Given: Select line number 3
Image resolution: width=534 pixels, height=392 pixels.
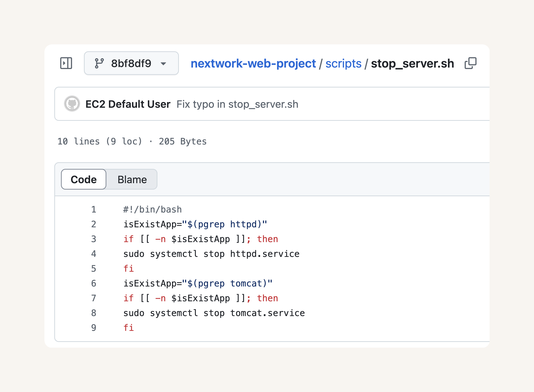Looking at the screenshot, I should [94, 239].
